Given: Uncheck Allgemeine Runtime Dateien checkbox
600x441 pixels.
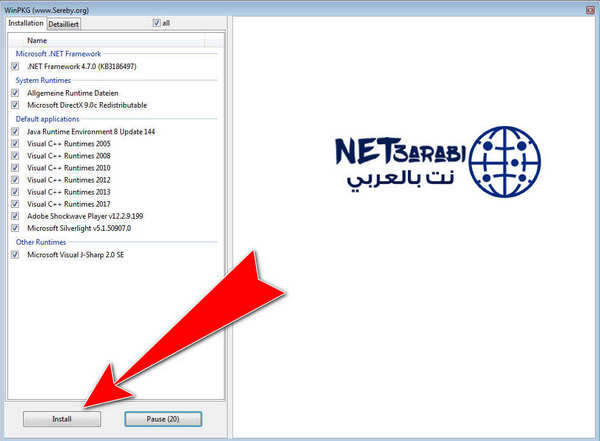Looking at the screenshot, I should click(15, 93).
